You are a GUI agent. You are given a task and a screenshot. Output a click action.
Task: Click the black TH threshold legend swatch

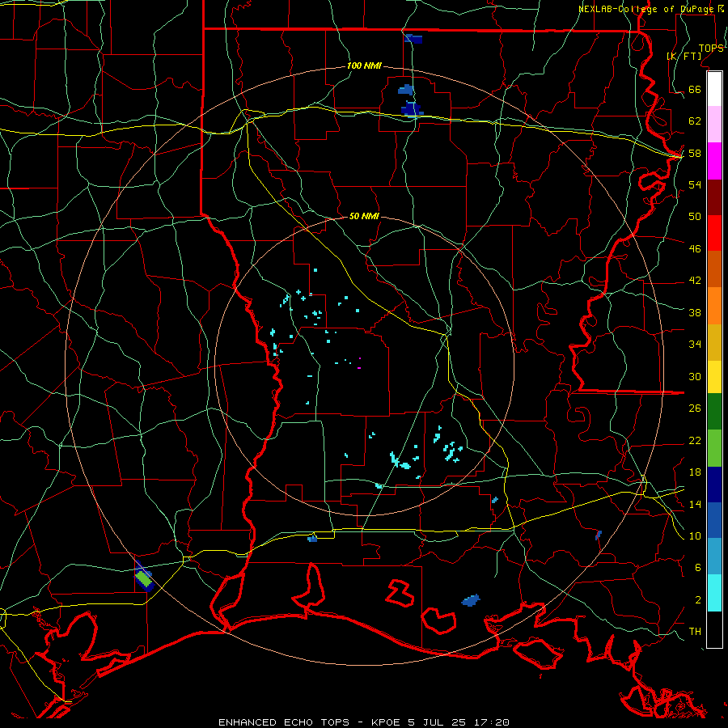coord(714,629)
